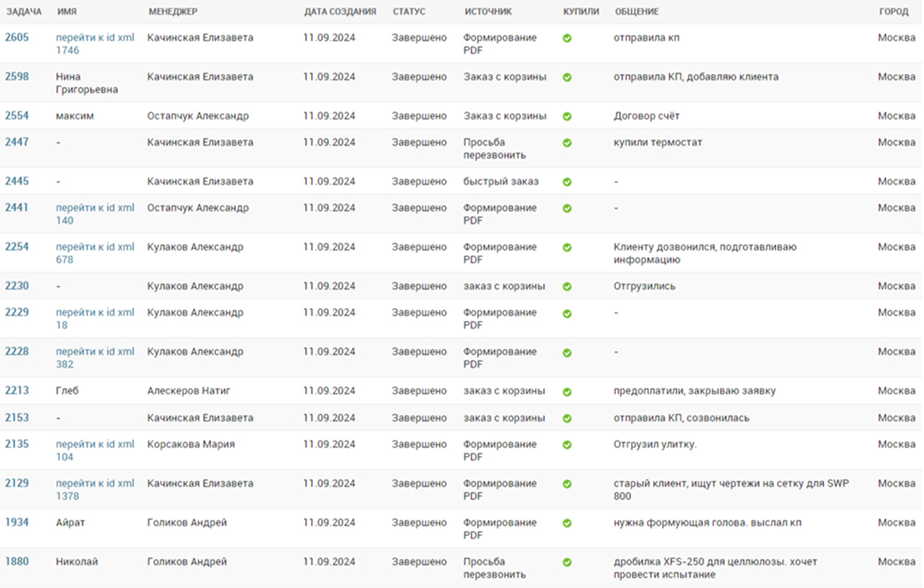Click the comment 'Отгрузил улитку.'
The width and height of the screenshot is (924, 588).
point(654,445)
